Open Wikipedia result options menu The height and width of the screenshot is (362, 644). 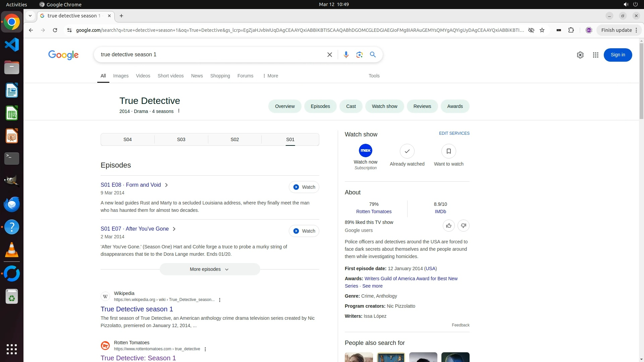pyautogui.click(x=220, y=300)
